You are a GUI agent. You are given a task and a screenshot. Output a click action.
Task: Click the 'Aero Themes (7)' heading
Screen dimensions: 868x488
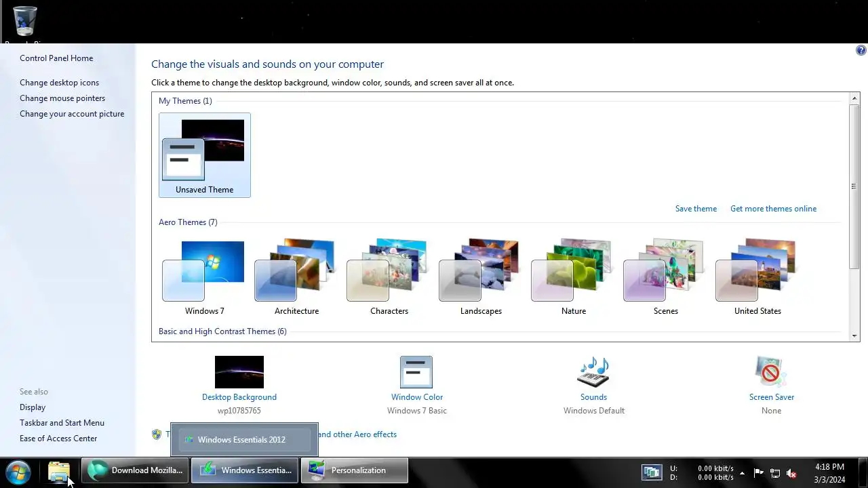(x=188, y=222)
